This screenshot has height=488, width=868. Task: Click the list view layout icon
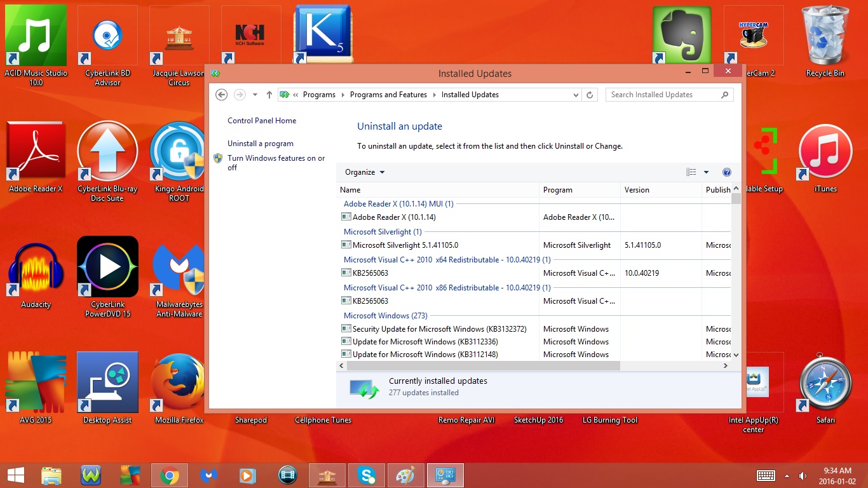click(691, 172)
